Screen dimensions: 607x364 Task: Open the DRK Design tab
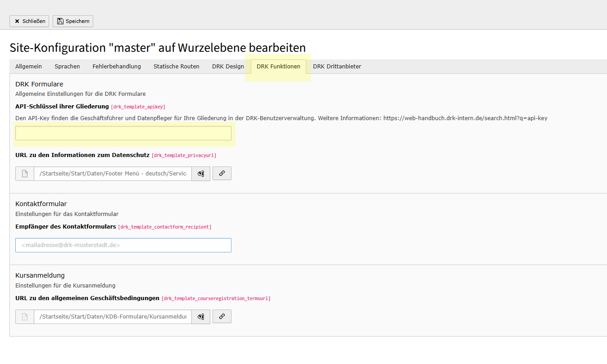point(228,66)
